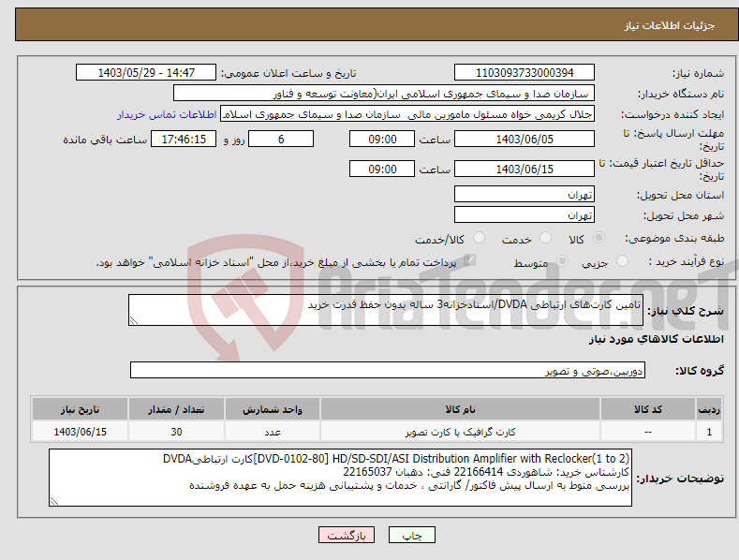The height and width of the screenshot is (560, 739).
Task: Click the resize handle of the توضیحات خریدار box
Action: click(54, 502)
